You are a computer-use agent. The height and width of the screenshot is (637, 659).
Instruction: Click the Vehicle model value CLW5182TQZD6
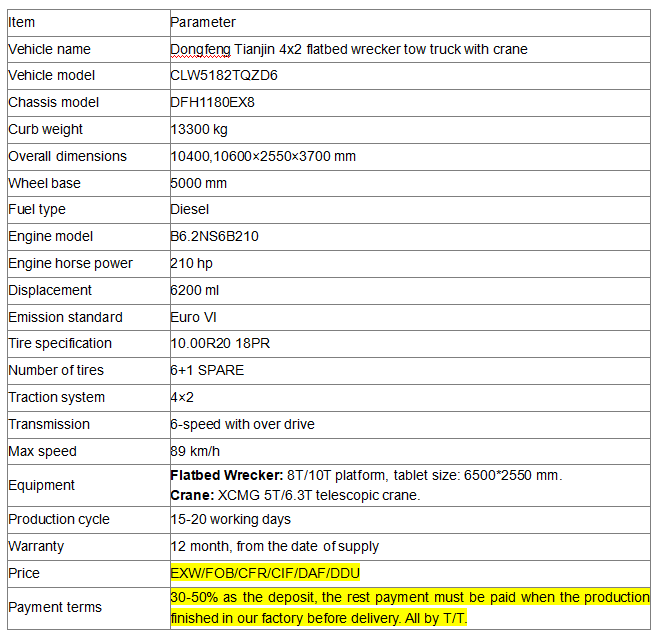(224, 76)
